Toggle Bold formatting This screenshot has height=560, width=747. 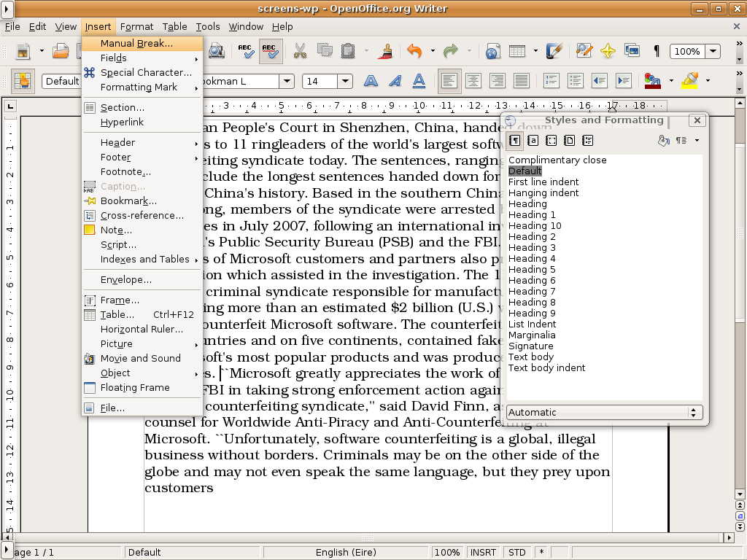pyautogui.click(x=371, y=81)
